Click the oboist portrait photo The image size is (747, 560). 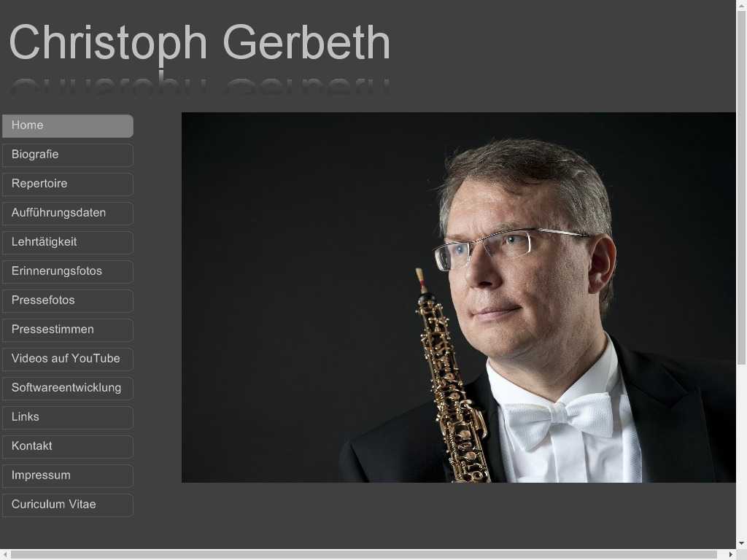click(x=459, y=297)
